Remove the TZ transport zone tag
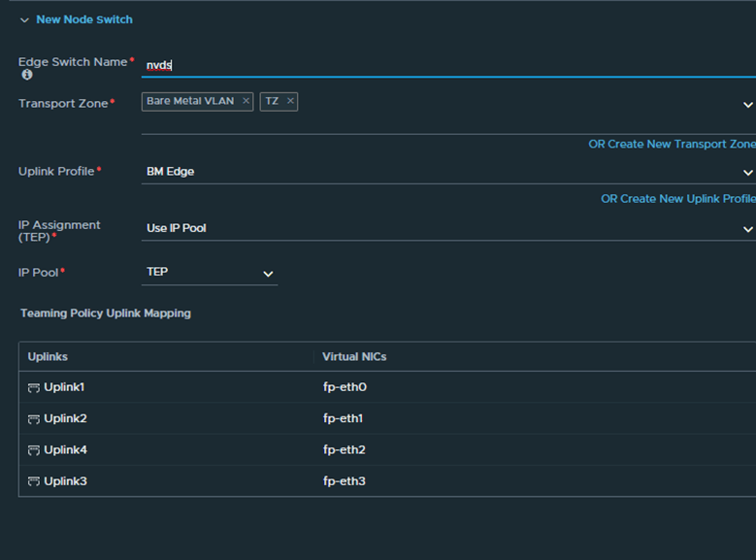This screenshot has height=560, width=756. click(x=290, y=101)
